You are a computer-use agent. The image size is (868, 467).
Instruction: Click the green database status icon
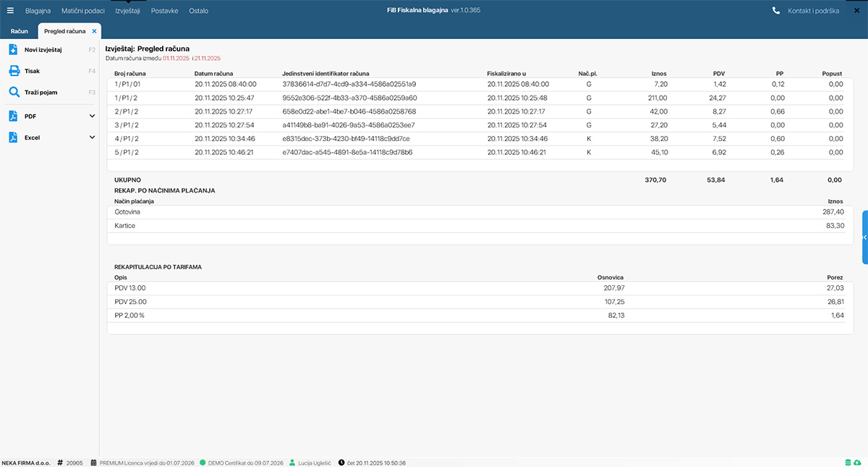coord(848,463)
